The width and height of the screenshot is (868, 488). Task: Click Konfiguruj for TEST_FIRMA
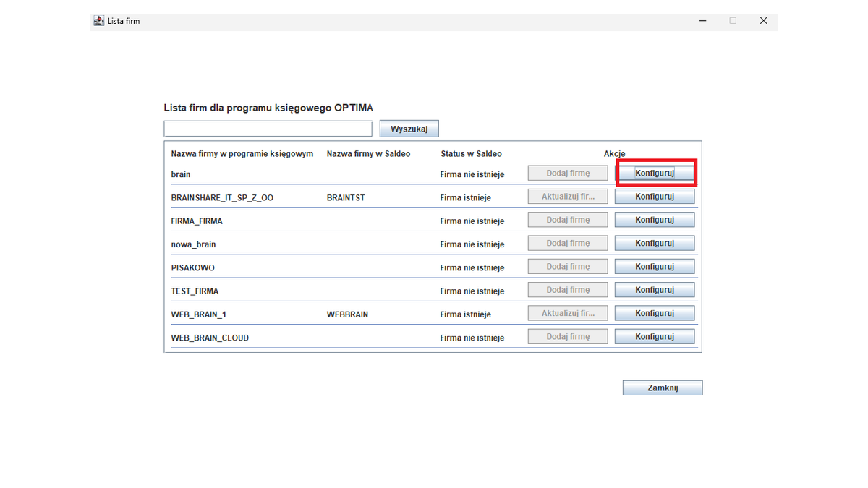click(655, 290)
